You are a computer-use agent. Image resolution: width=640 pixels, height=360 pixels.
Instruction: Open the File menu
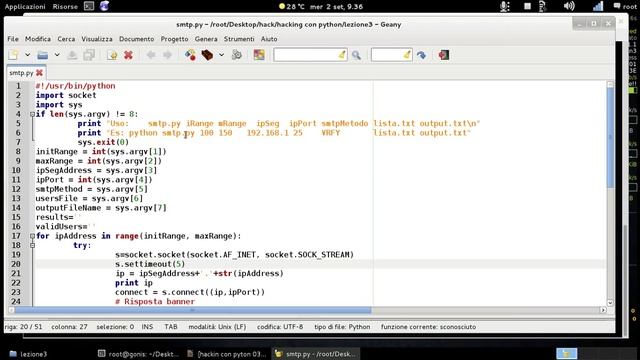(13, 39)
